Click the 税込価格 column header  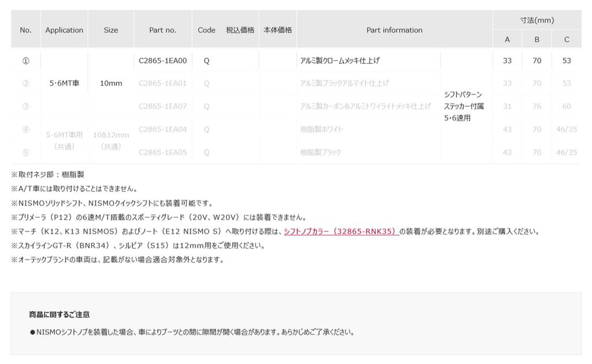240,30
